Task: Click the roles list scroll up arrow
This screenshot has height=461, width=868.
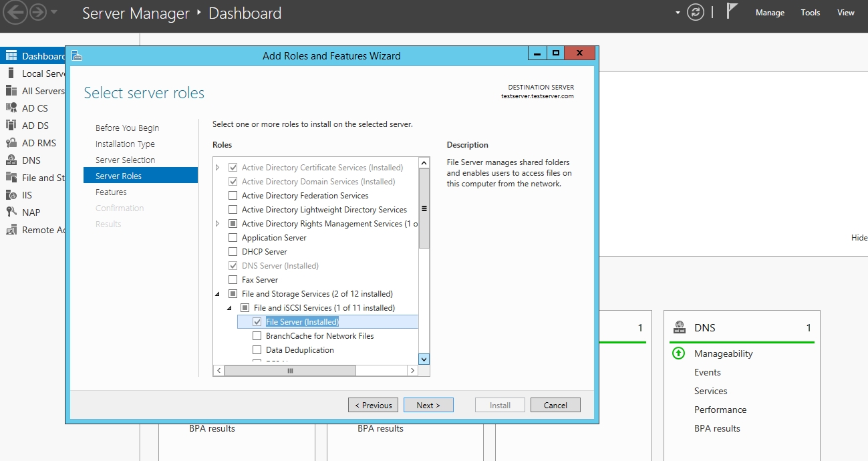Action: 424,162
